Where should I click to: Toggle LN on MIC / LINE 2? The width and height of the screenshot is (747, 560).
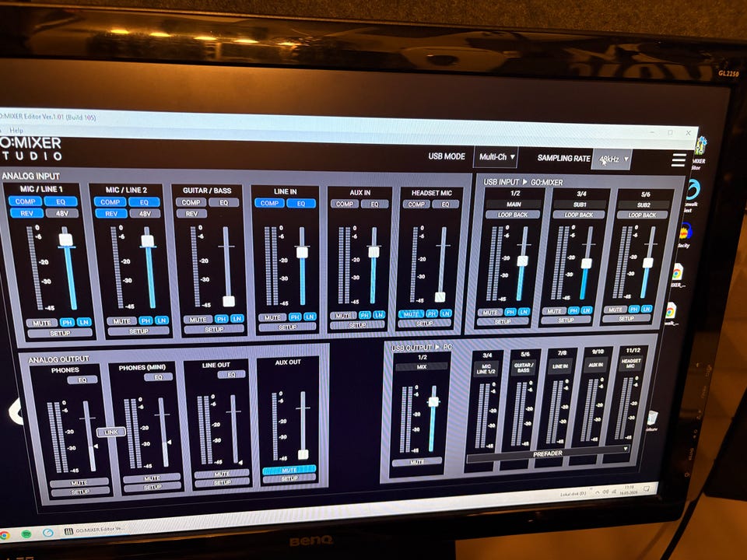tap(162, 320)
